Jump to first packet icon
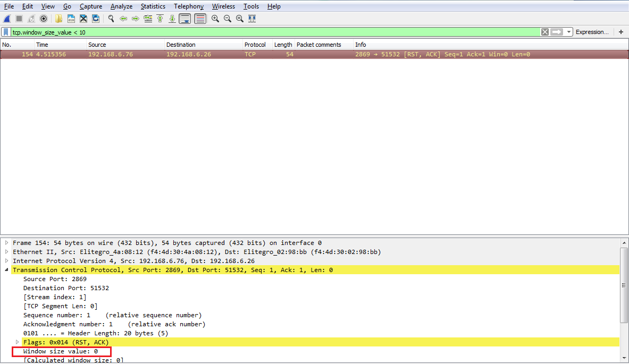Image resolution: width=629 pixels, height=364 pixels. [160, 19]
